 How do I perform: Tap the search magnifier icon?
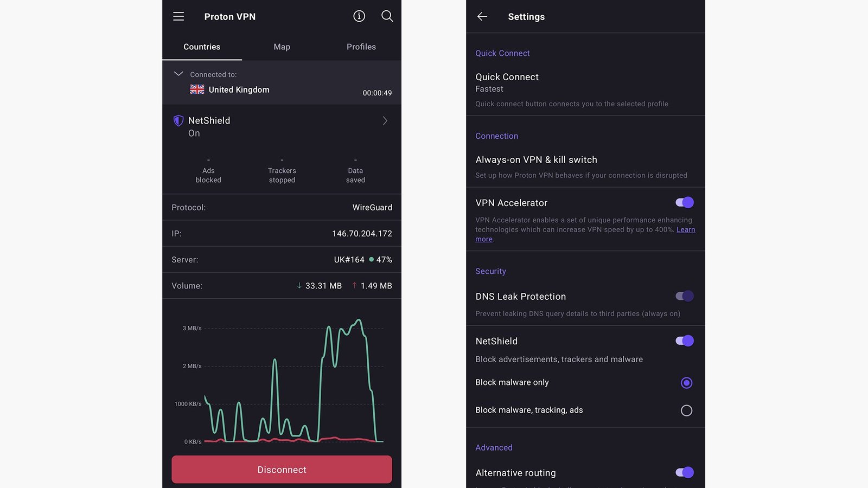(x=387, y=16)
